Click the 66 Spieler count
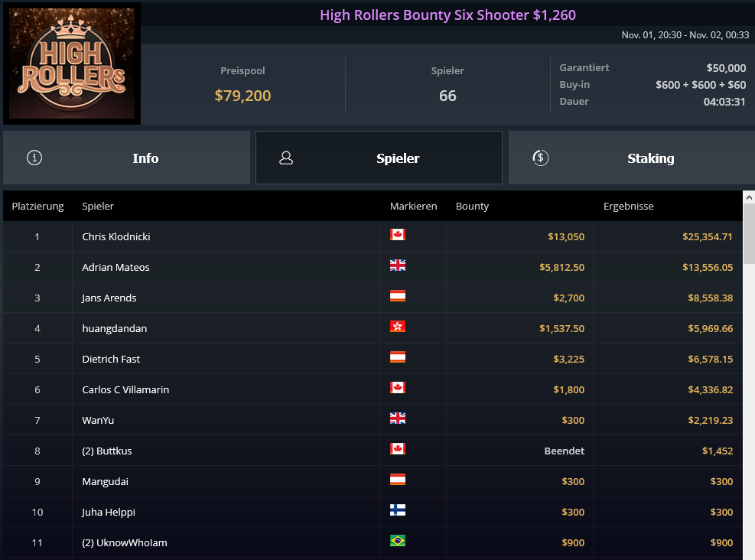Image resolution: width=755 pixels, height=560 pixels. [447, 96]
